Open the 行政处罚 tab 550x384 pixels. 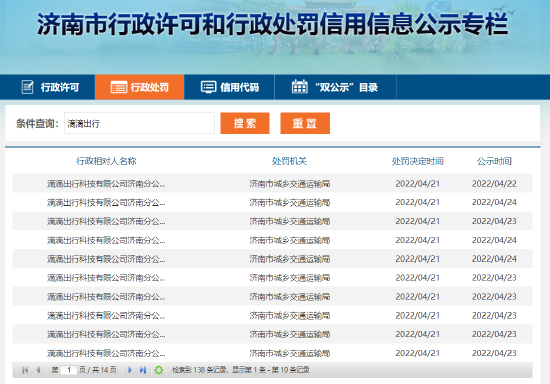pyautogui.click(x=139, y=87)
